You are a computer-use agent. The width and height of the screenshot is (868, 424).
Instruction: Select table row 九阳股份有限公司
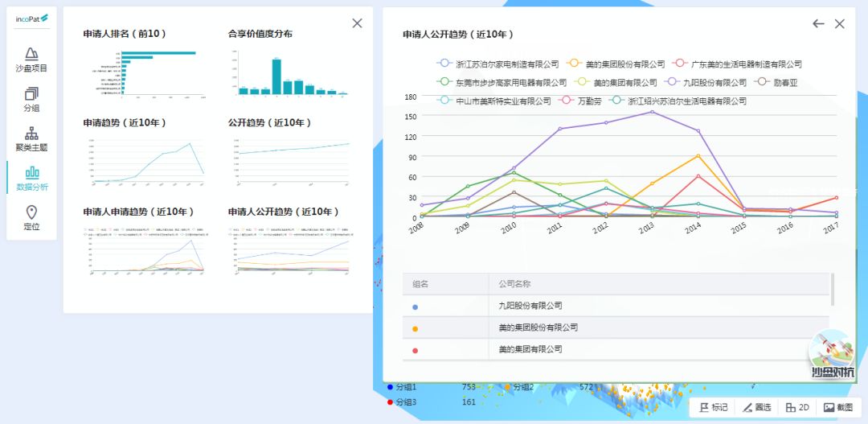[x=616, y=306]
